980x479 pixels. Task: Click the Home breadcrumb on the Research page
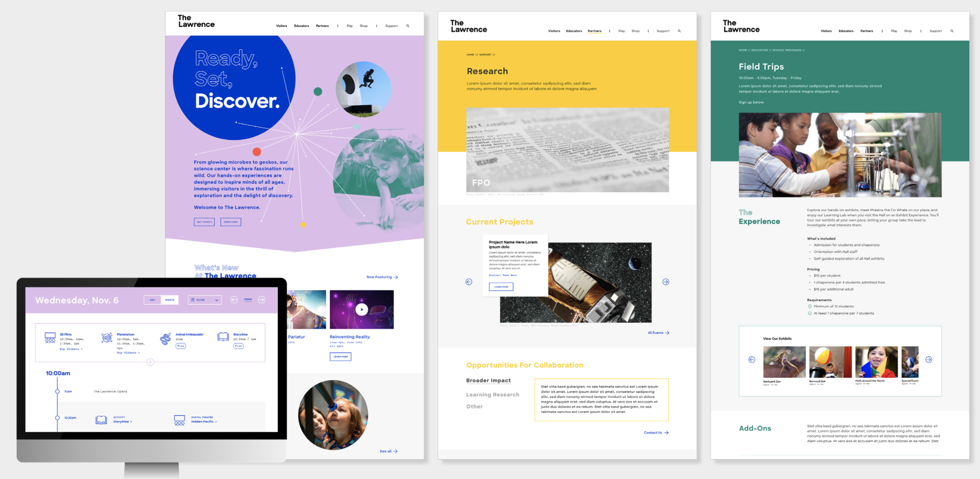pos(470,55)
